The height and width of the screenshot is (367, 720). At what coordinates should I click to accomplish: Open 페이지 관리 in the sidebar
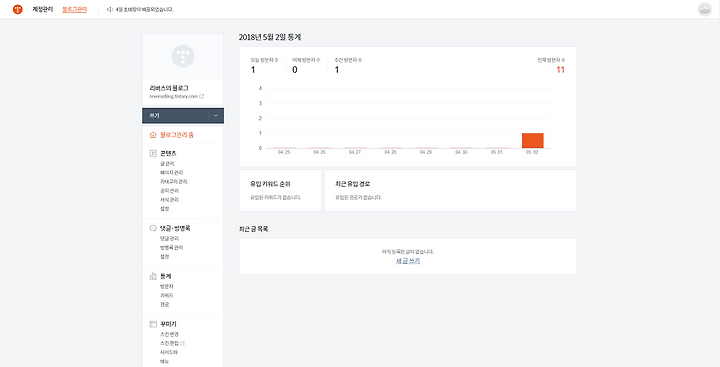pyautogui.click(x=171, y=173)
